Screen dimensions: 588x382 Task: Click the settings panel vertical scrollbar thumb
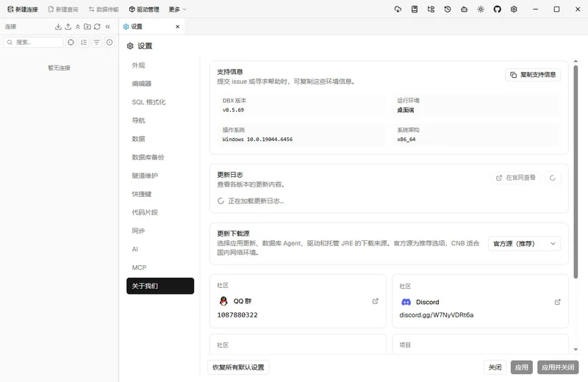[x=576, y=172]
